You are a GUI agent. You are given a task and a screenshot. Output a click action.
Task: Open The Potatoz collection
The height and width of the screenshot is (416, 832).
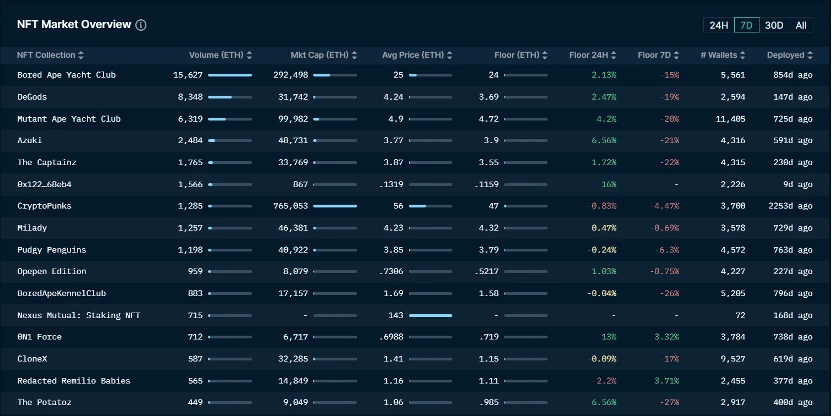coord(44,402)
